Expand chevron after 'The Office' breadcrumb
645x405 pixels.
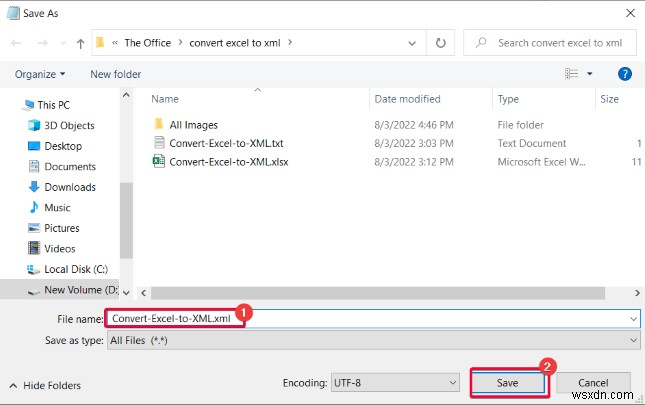pyautogui.click(x=180, y=42)
